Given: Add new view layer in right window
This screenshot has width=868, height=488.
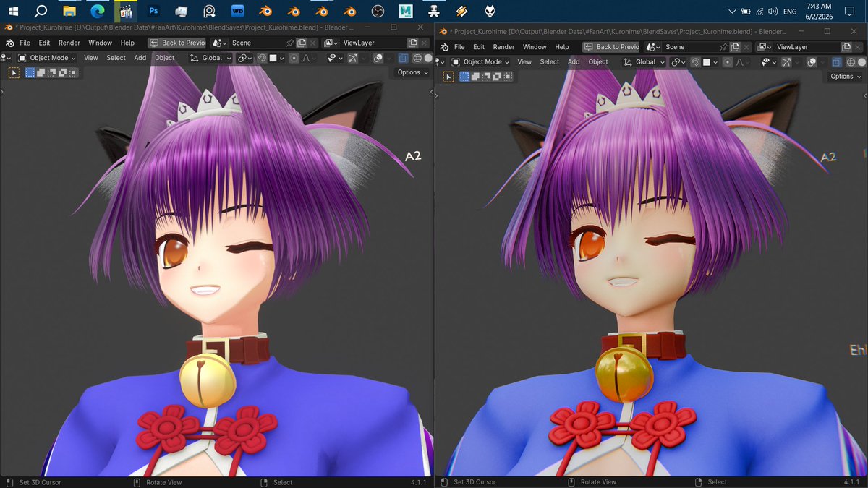Looking at the screenshot, I should [x=846, y=47].
